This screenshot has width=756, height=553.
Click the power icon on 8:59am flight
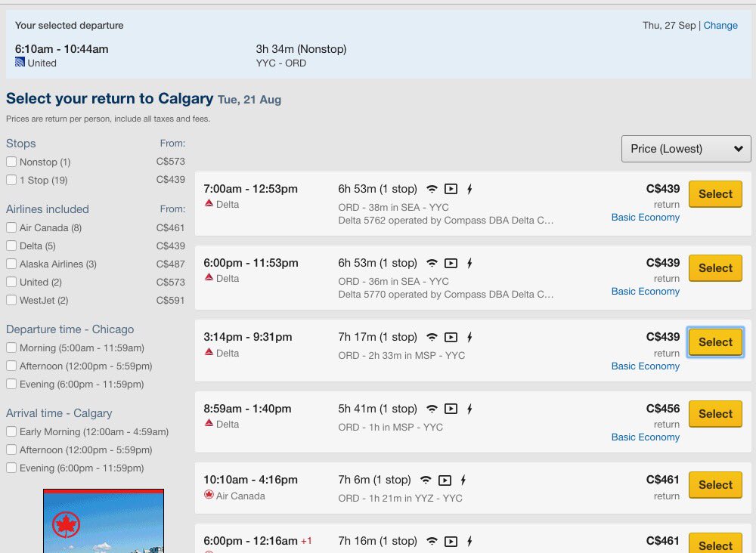coord(469,409)
